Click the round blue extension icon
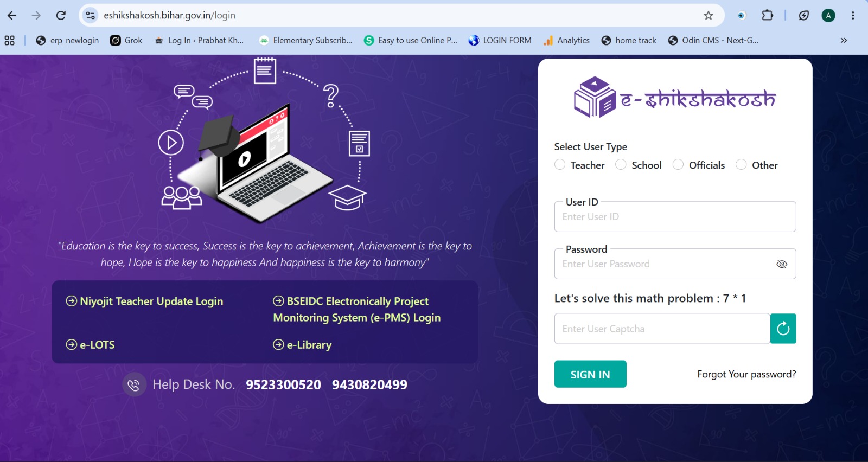This screenshot has width=868, height=462. point(741,16)
